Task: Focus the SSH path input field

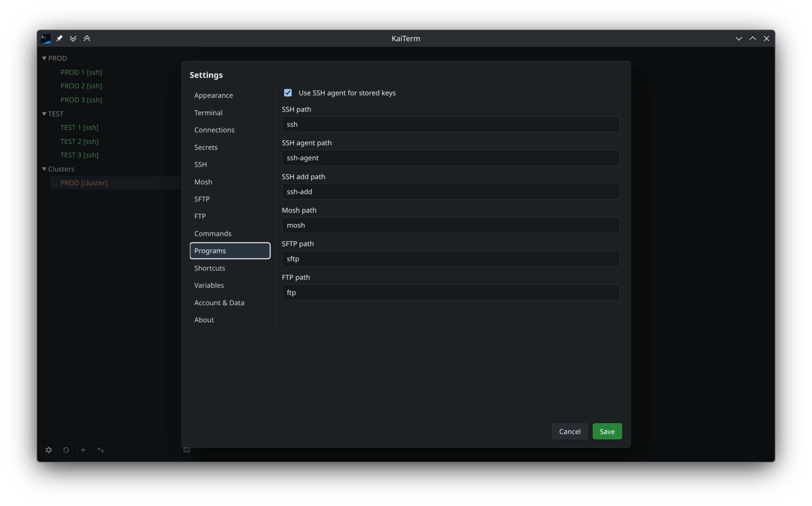Action: click(450, 124)
